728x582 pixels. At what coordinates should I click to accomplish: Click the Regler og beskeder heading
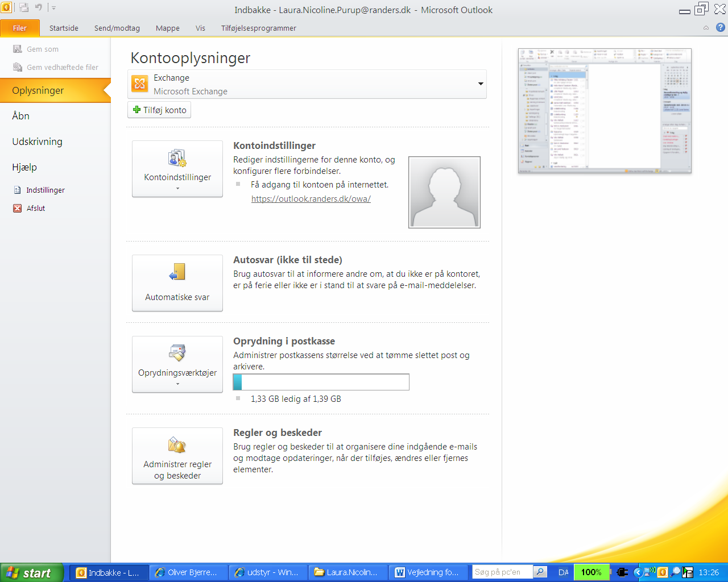pos(278,433)
